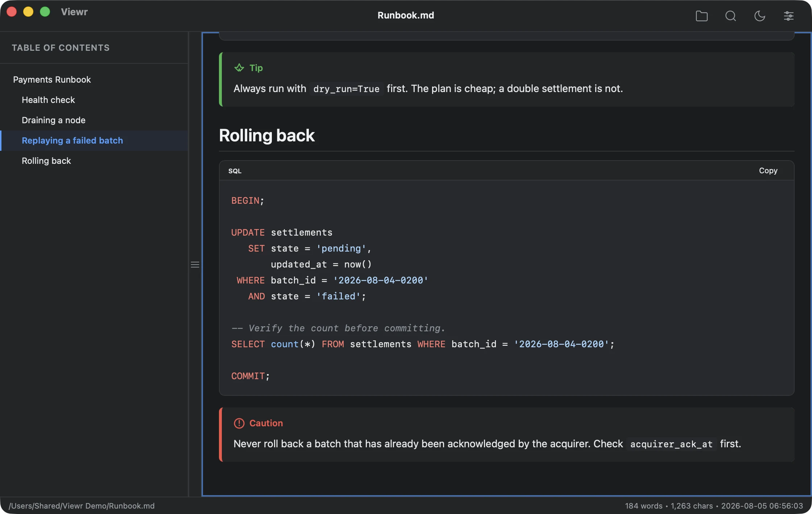
Task: Open settings with the sliders icon
Action: tap(788, 16)
